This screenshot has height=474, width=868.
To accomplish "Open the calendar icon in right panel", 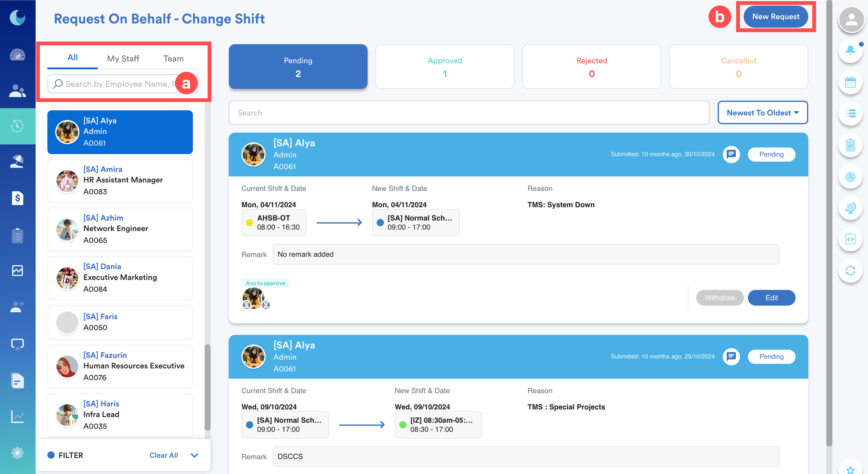I will [850, 82].
